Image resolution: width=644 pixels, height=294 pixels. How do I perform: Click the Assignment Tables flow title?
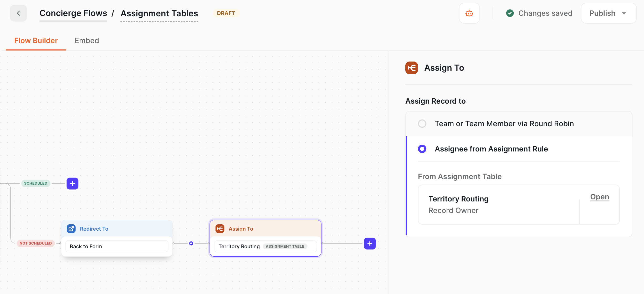click(159, 13)
